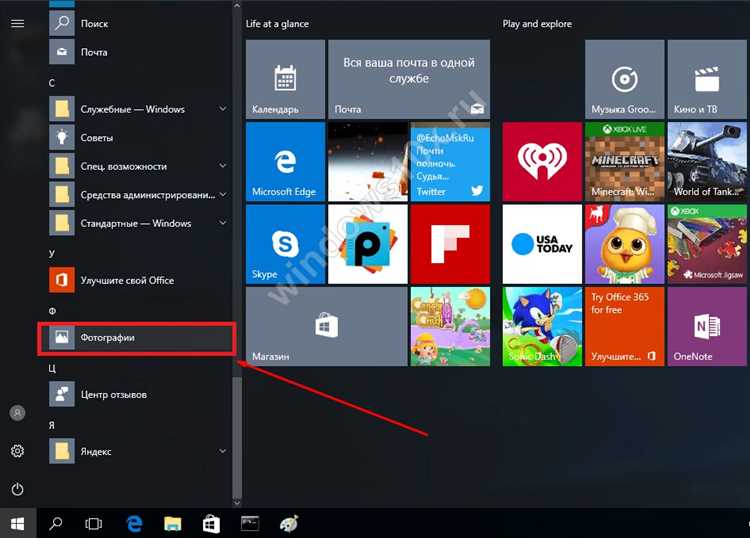Viewport: 750px width, 538px height.
Task: Open the Paint icon on taskbar
Action: tap(289, 523)
